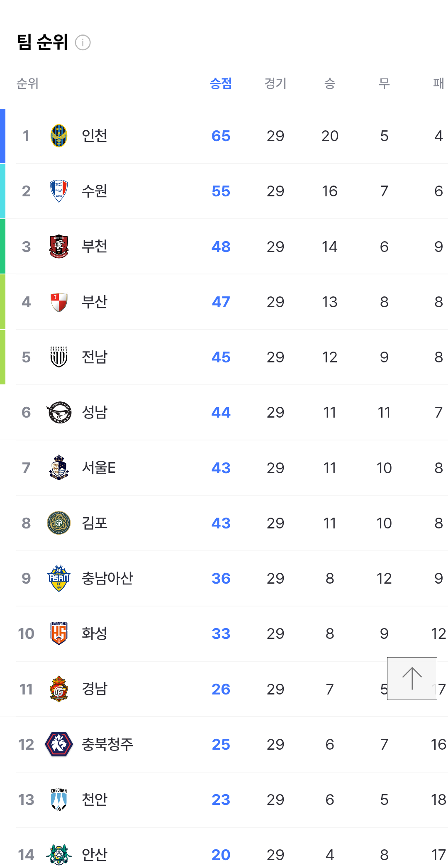Open the 서울E team name link
Image resolution: width=448 pixels, height=868 pixels.
[x=99, y=468]
